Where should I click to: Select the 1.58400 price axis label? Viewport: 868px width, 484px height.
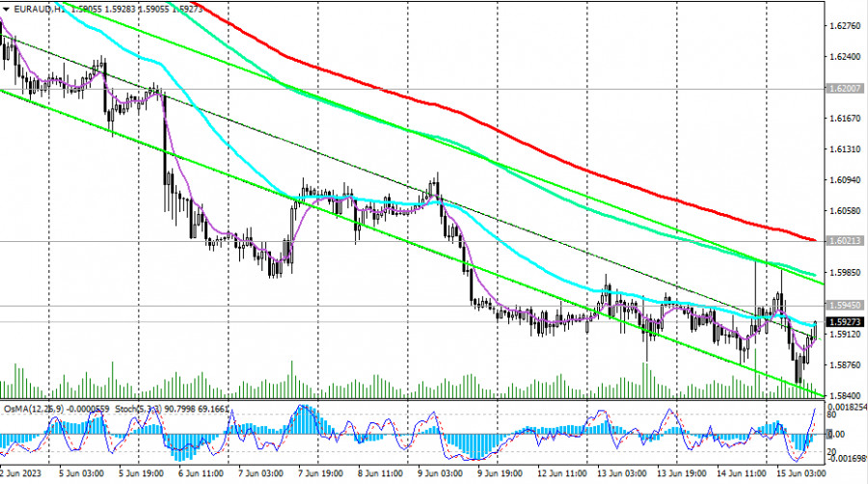pyautogui.click(x=845, y=396)
